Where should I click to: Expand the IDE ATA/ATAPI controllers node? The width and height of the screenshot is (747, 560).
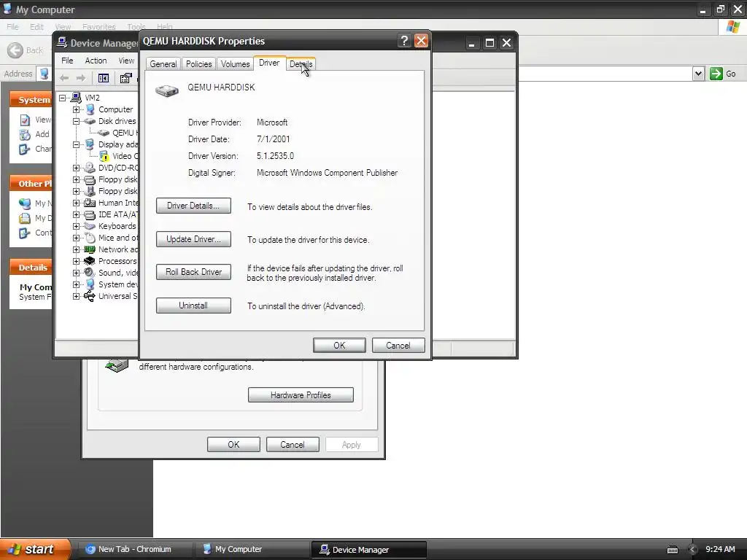coord(76,215)
